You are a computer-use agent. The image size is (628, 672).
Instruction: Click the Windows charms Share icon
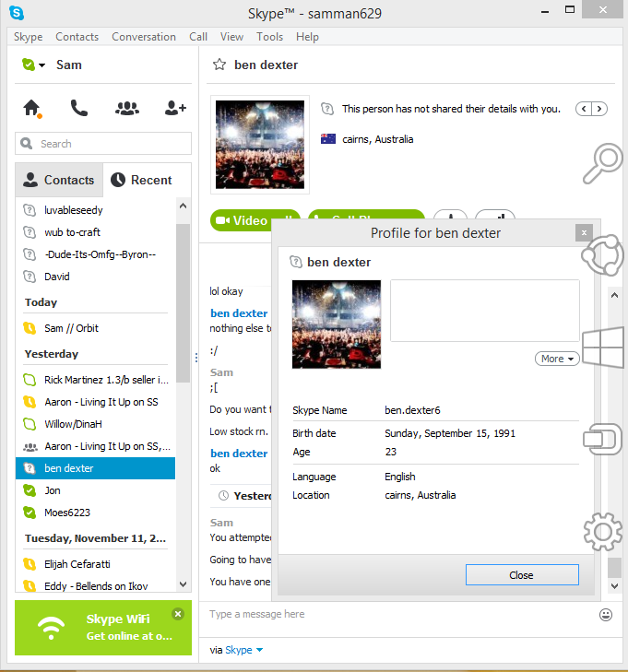(x=602, y=255)
